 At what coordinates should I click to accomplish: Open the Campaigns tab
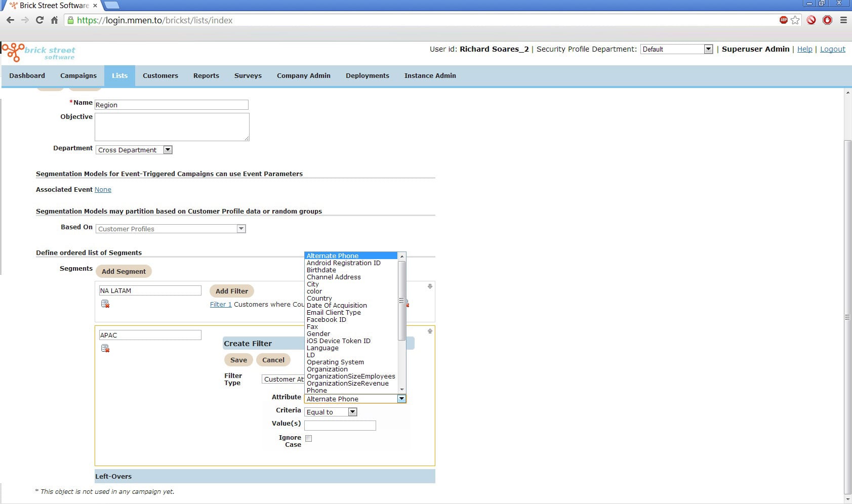pos(78,76)
